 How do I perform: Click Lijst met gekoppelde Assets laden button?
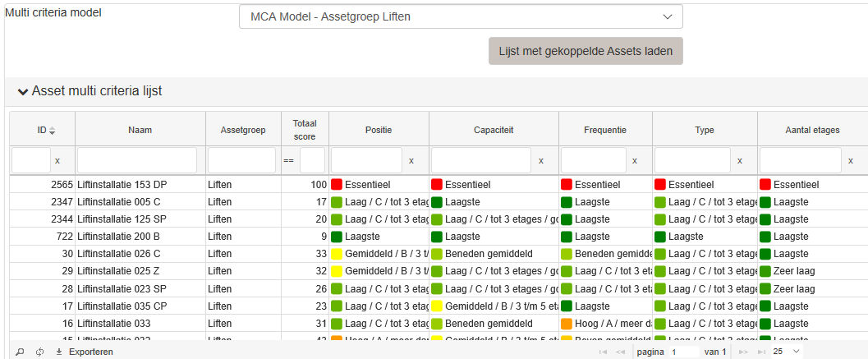(x=586, y=51)
